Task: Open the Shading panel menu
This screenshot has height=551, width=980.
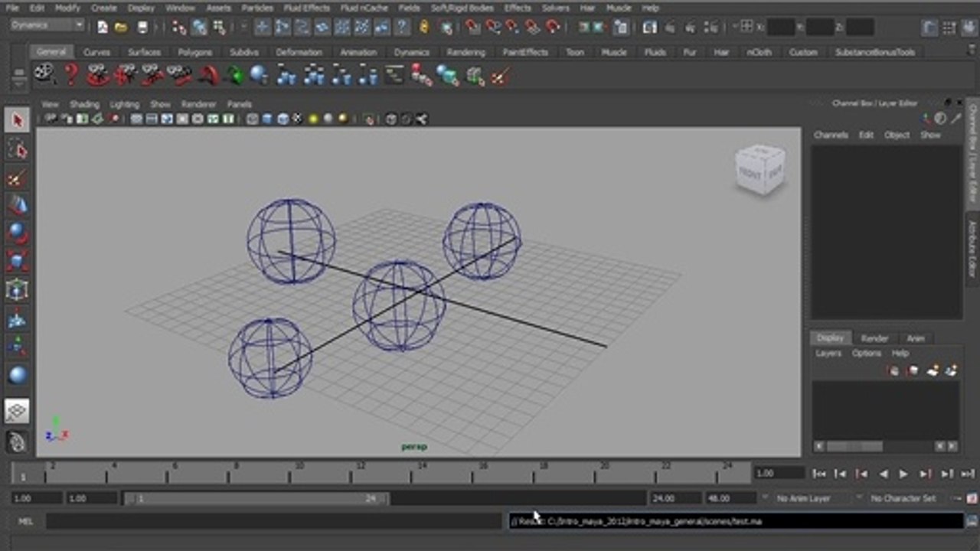Action: (84, 104)
